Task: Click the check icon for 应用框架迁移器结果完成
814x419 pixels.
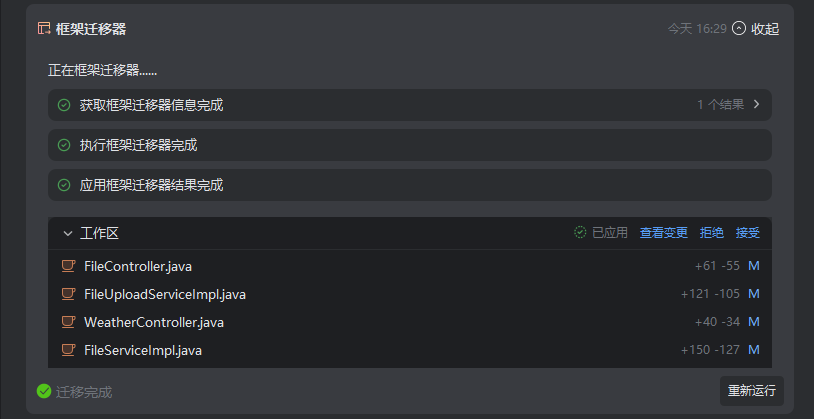Action: click(64, 185)
